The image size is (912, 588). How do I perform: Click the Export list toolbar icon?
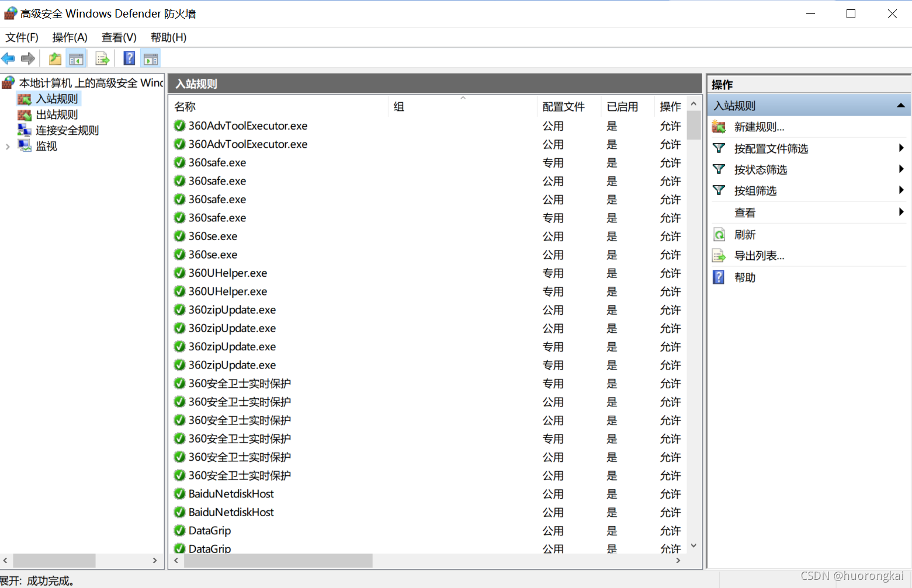(102, 58)
